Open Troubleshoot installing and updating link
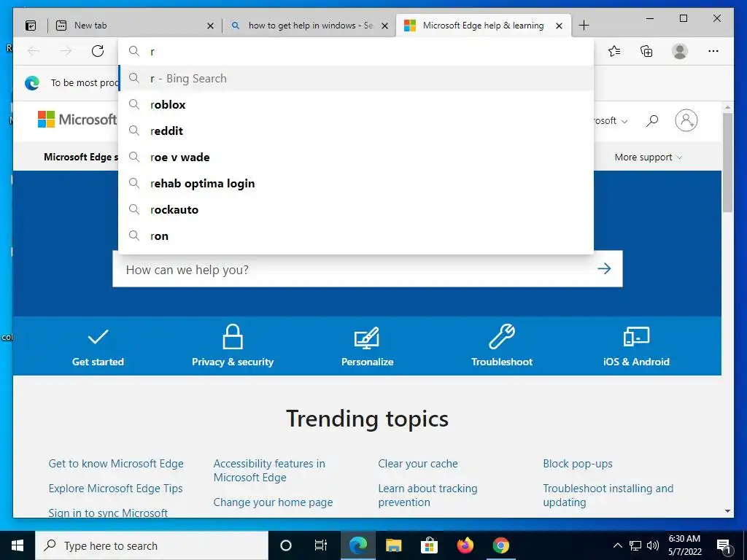747x560 pixels. [x=608, y=495]
